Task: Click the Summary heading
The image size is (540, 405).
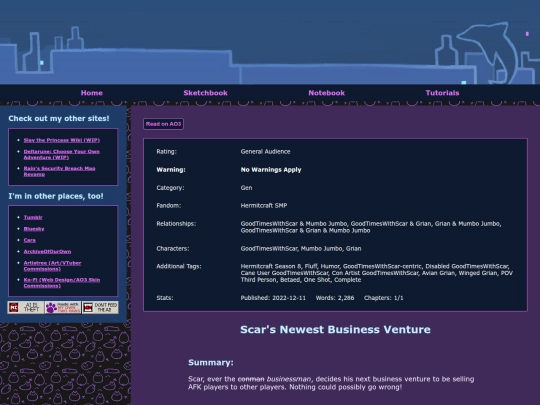Action: tap(211, 362)
